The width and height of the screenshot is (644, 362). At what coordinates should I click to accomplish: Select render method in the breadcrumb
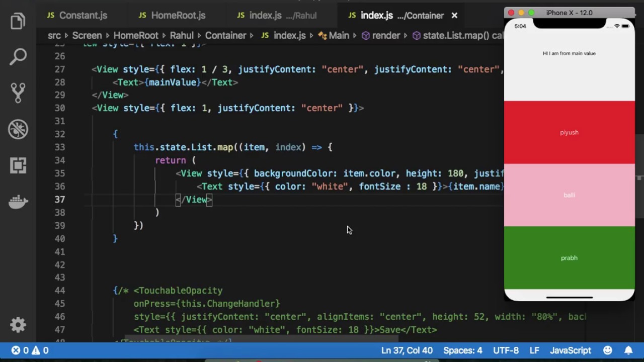coord(381,36)
